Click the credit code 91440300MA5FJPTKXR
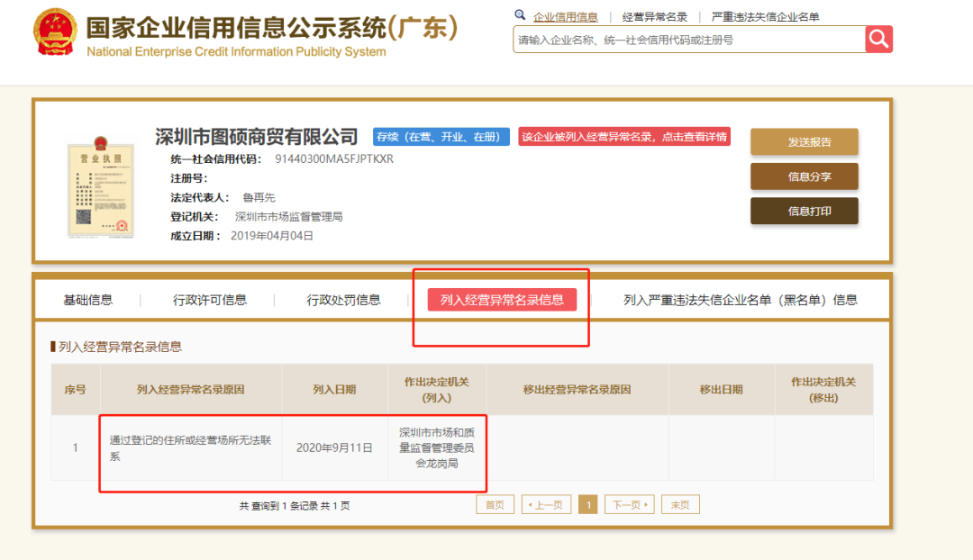The height and width of the screenshot is (560, 973). (x=334, y=158)
